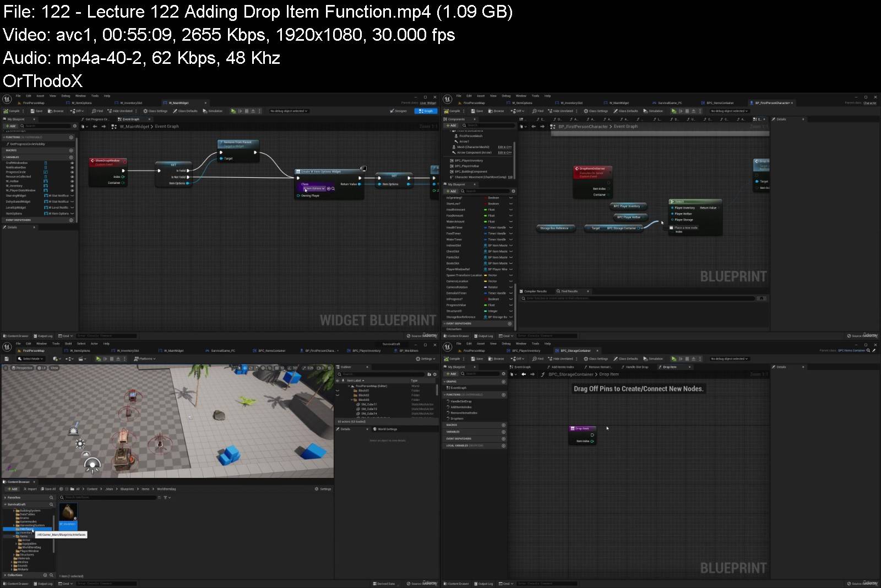
Task: Open Find in the W_MainWidget editor toolbar
Action: [97, 111]
